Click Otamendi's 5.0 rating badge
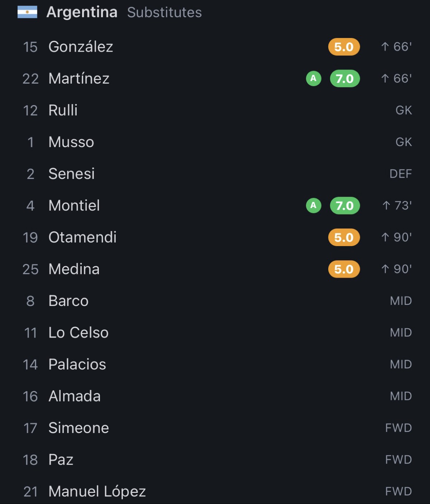This screenshot has height=504, width=430. (344, 237)
